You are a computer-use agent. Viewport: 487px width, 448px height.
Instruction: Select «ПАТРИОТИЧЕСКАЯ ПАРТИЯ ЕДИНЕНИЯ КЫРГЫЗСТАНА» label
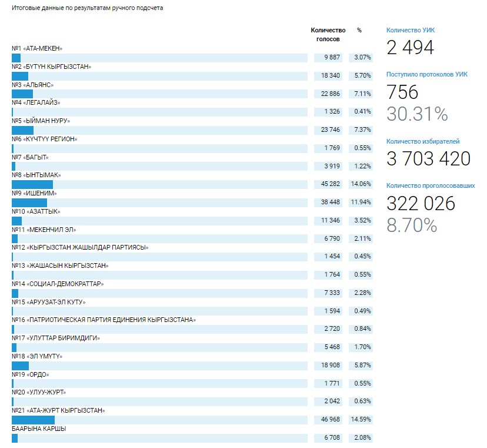(104, 320)
